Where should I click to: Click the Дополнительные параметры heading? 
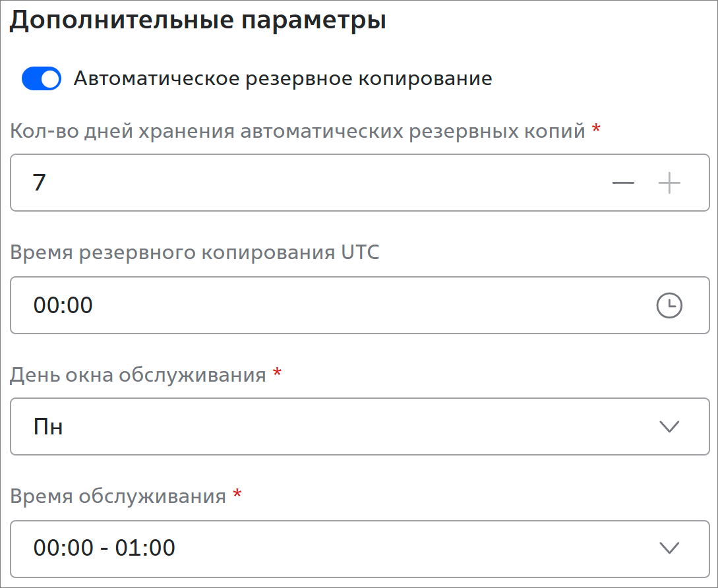[x=198, y=20]
